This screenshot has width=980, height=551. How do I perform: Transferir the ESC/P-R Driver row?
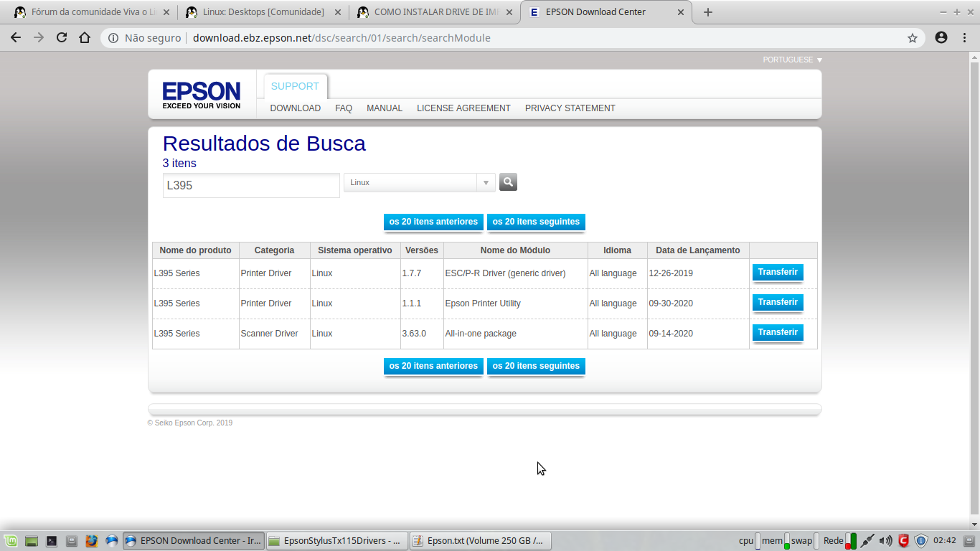(778, 273)
